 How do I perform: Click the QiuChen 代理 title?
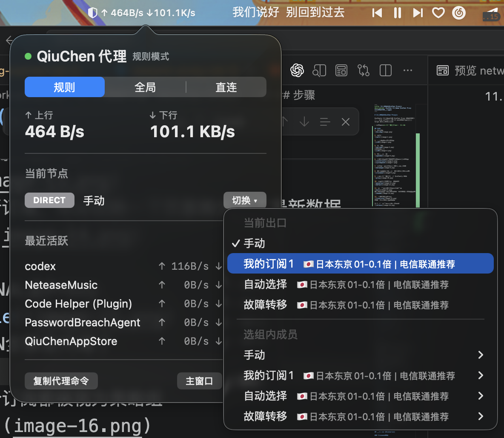[82, 56]
